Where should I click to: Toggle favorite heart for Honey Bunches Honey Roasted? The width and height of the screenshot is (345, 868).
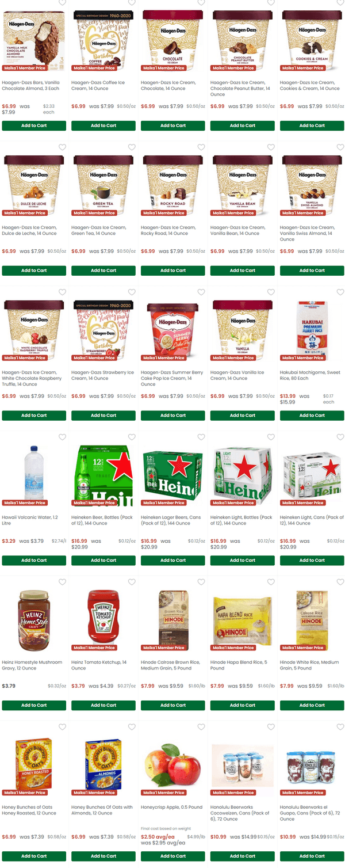(62, 727)
